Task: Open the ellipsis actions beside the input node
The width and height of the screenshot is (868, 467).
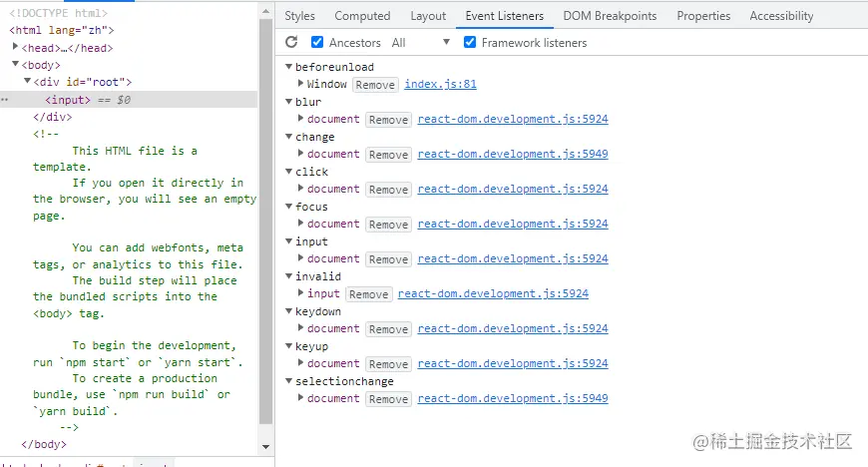Action: [x=4, y=100]
